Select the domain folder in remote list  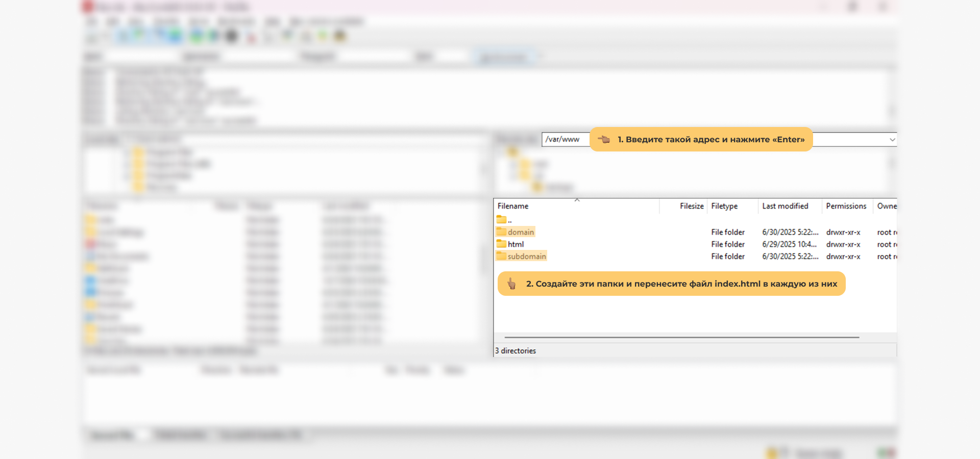(520, 232)
